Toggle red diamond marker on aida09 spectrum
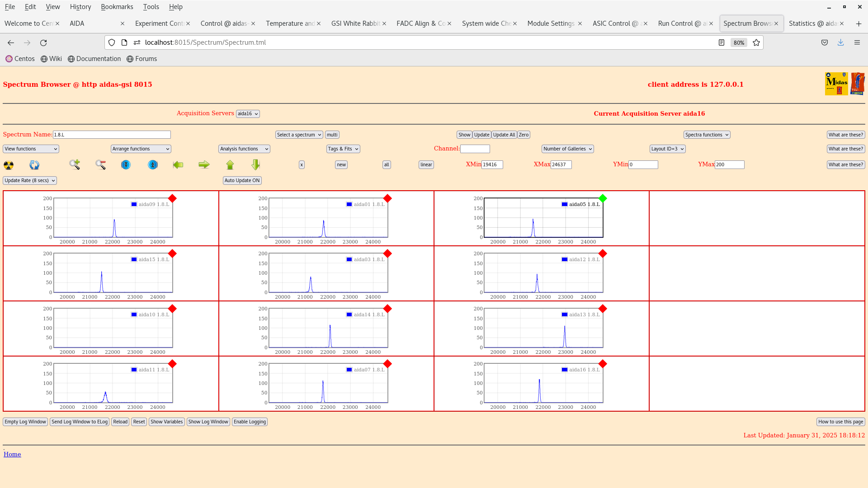Screen dimensions: 868x488 (x=172, y=198)
